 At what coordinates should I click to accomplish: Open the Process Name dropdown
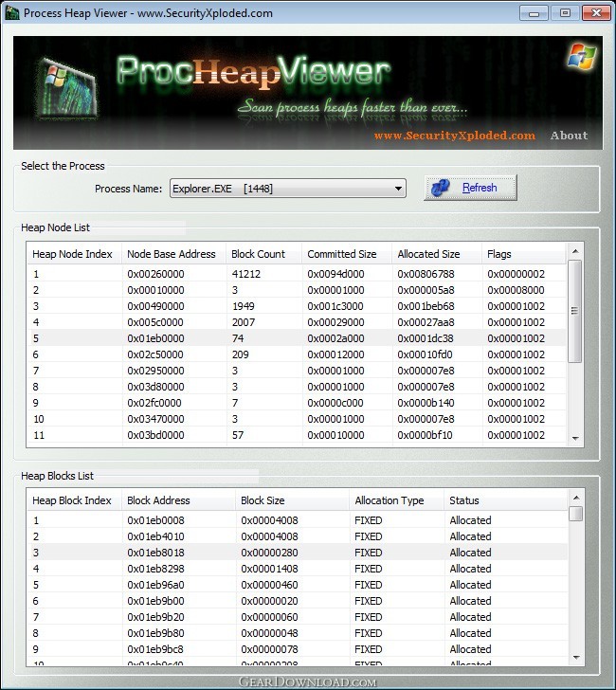(288, 189)
